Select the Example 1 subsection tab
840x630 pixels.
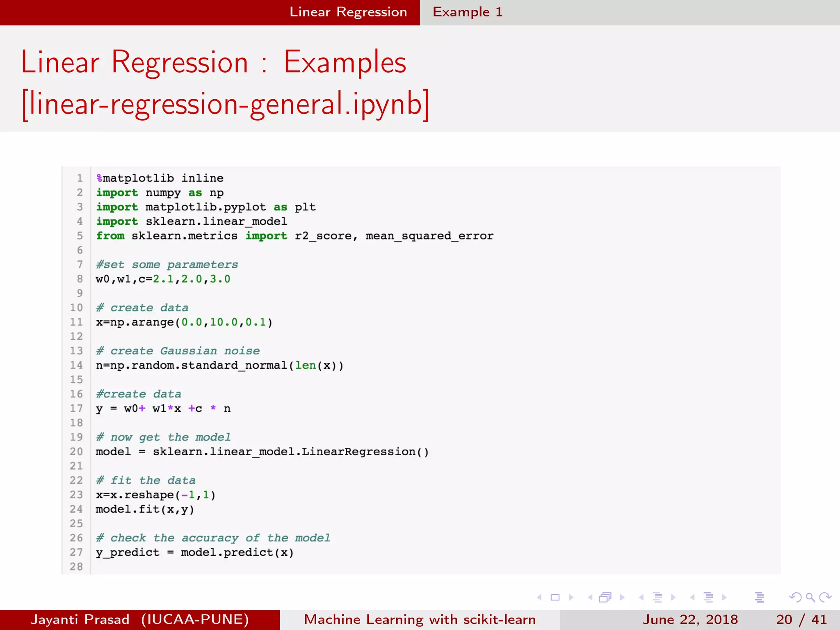pyautogui.click(x=468, y=12)
